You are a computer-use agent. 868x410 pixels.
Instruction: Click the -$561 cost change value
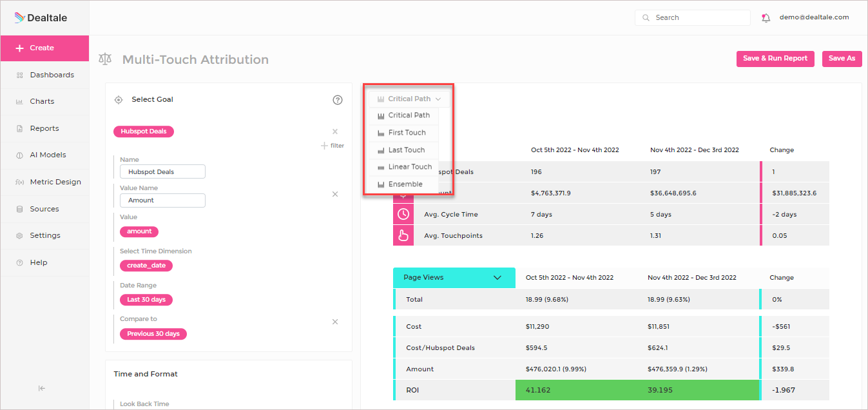pos(781,327)
